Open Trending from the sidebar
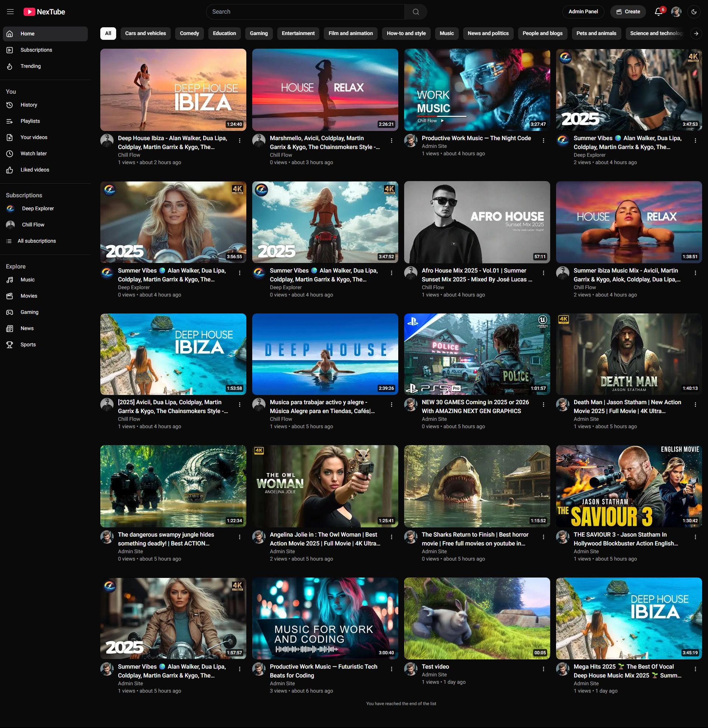 (x=31, y=66)
